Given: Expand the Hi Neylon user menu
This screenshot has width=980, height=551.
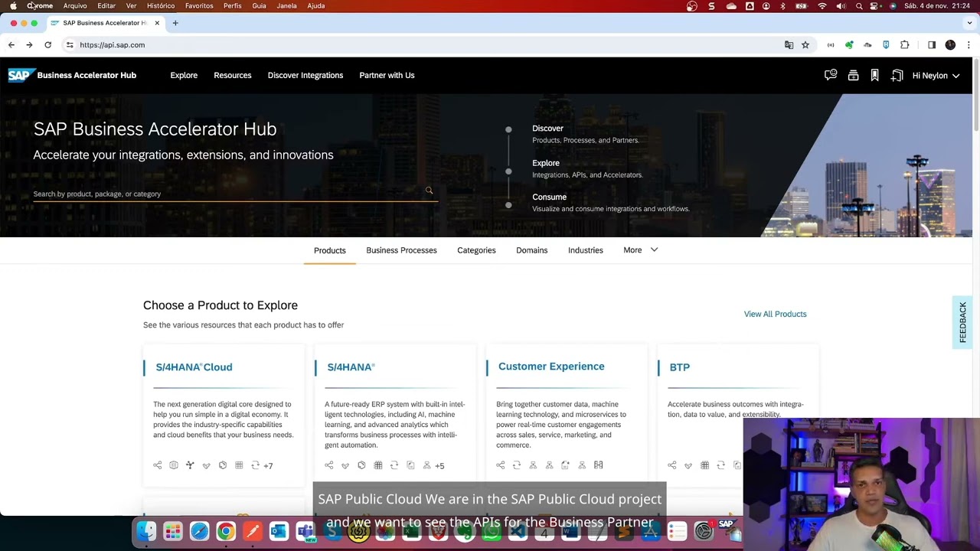Looking at the screenshot, I should [x=936, y=76].
